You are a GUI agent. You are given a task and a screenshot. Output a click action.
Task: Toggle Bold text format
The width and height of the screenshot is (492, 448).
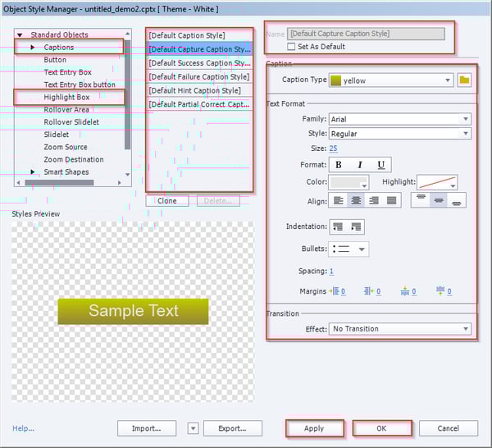(338, 165)
